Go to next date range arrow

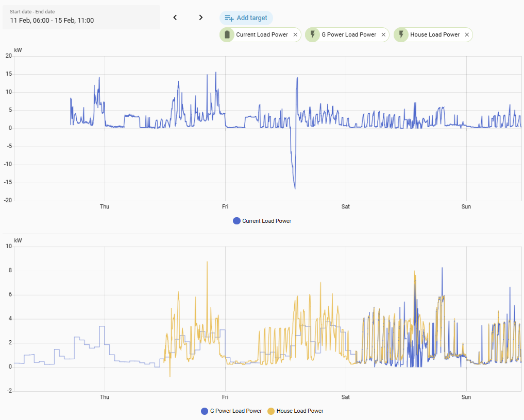click(200, 17)
